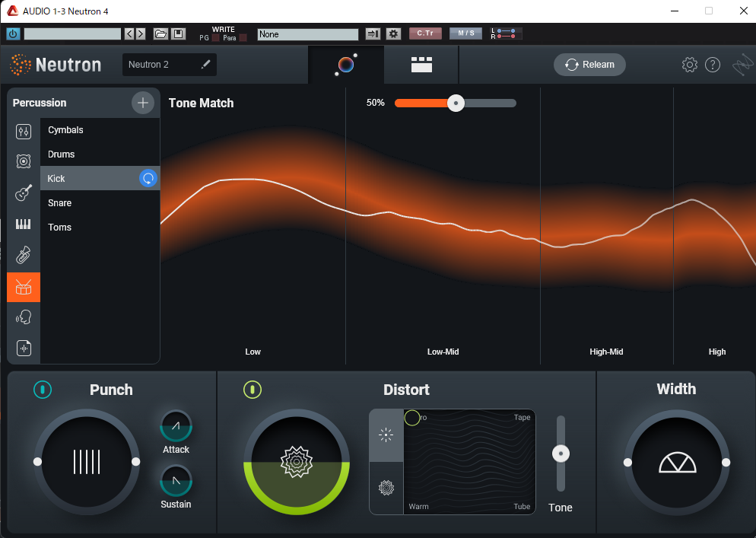
Task: Toggle the plugin bypass power button
Action: 13,33
